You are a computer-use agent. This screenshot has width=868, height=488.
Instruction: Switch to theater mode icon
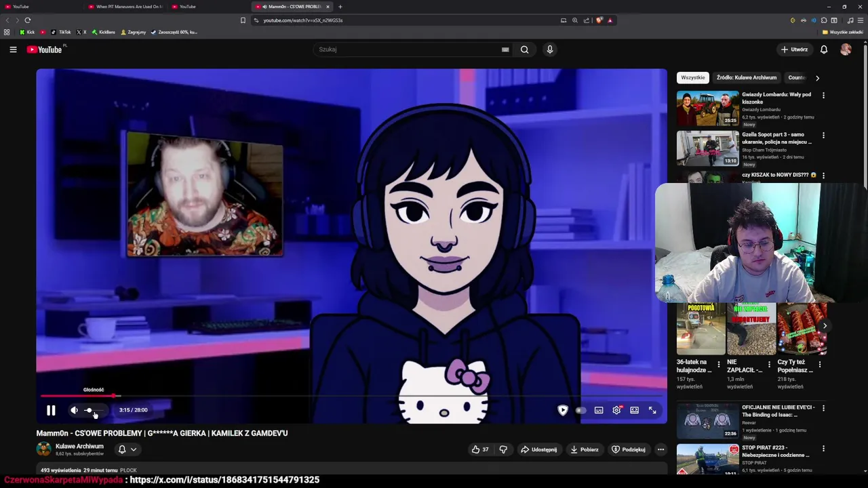click(634, 410)
